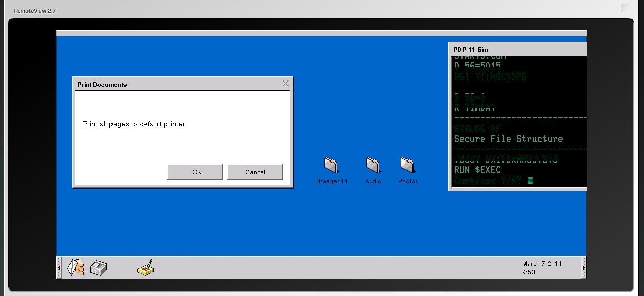Close the Print Documents dialog with X
Screen dimensions: 644x296
(x=285, y=83)
